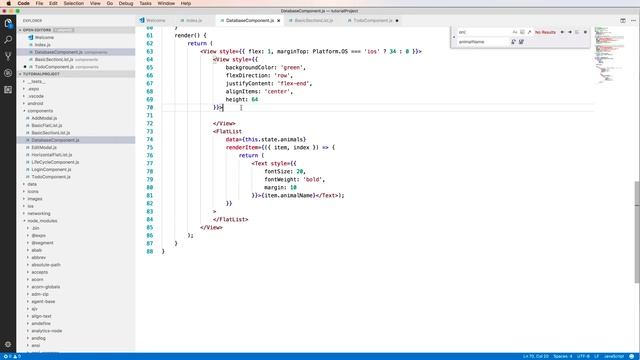Expand the data folder
The image size is (640, 360).
(x=32, y=184)
